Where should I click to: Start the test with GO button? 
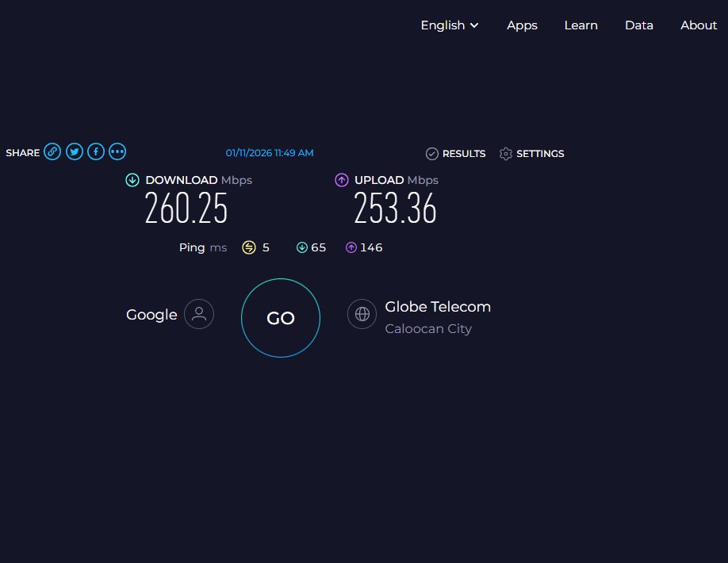[281, 318]
